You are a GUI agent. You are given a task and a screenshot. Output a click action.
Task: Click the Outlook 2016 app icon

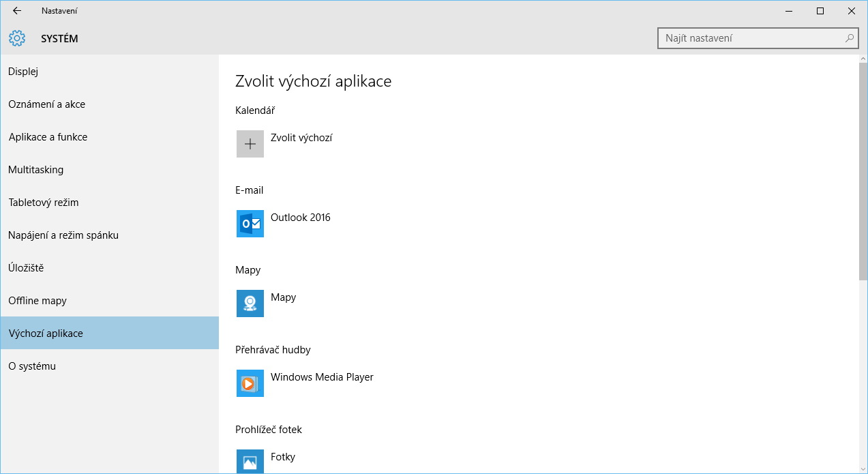[x=250, y=224]
